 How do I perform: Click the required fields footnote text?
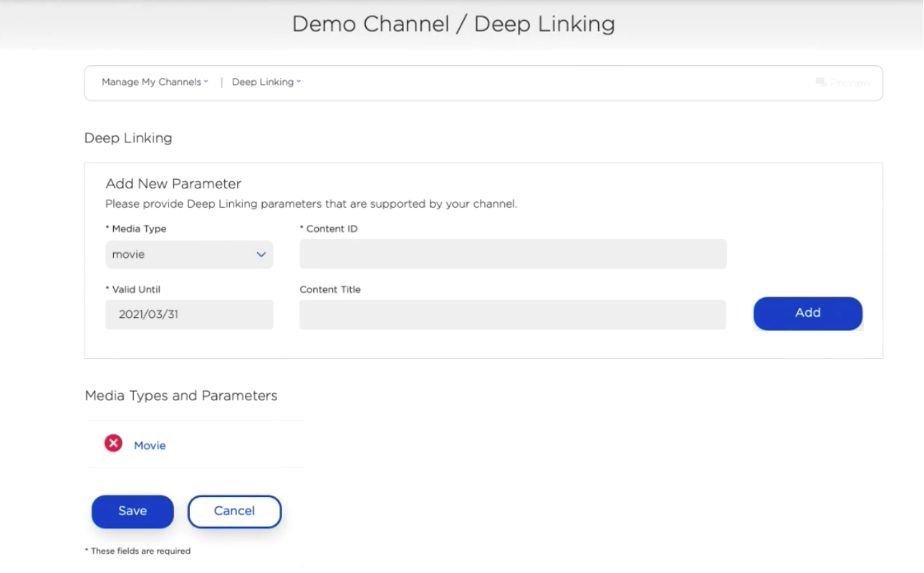point(138,551)
